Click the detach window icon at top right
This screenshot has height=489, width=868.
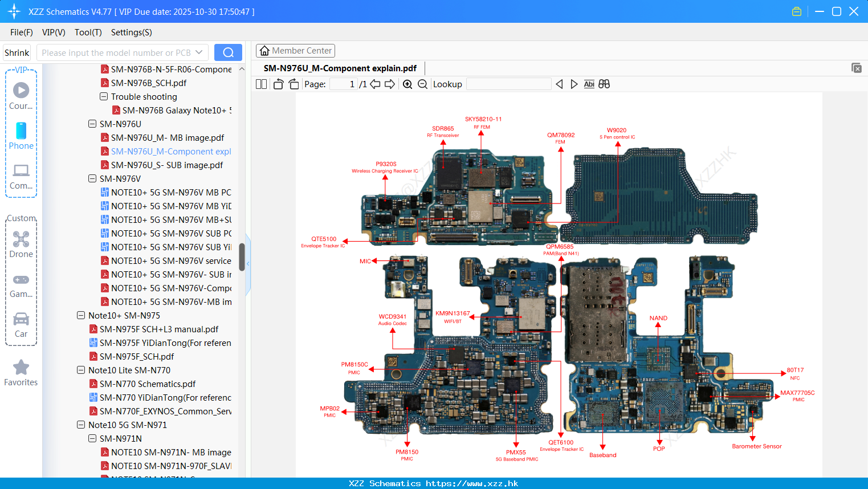coord(856,68)
